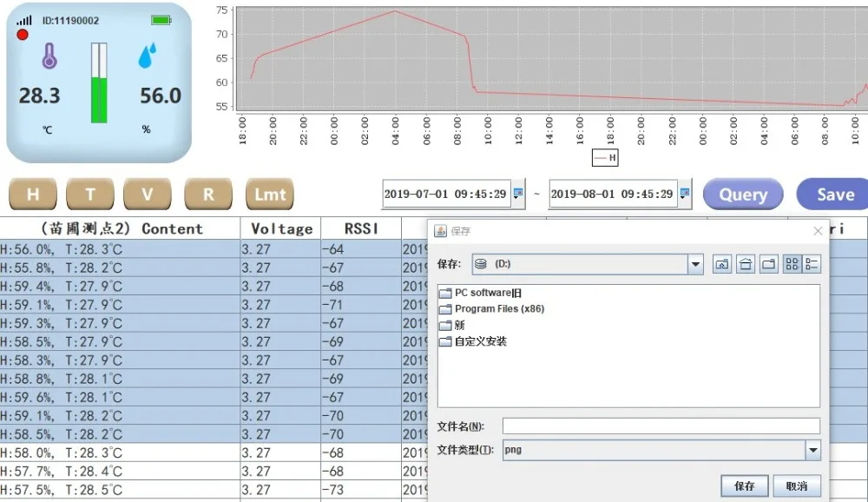Screen dimensions: 868x502
Task: Click the 28.3 temperature reading
Action: point(39,96)
